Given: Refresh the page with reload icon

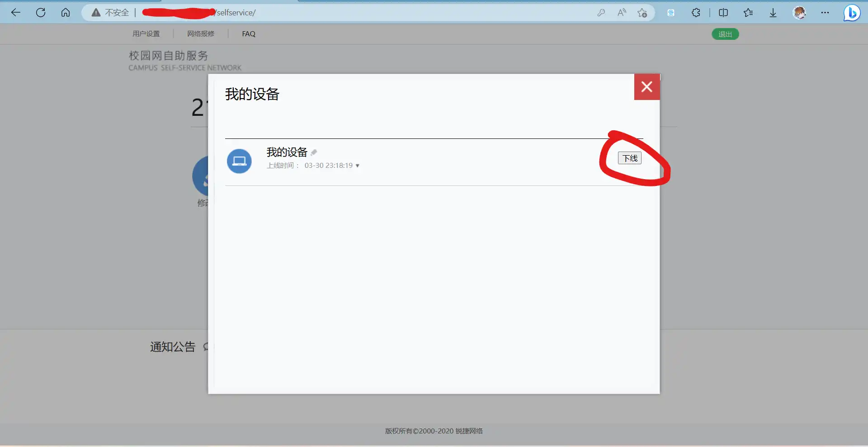Looking at the screenshot, I should (x=41, y=13).
